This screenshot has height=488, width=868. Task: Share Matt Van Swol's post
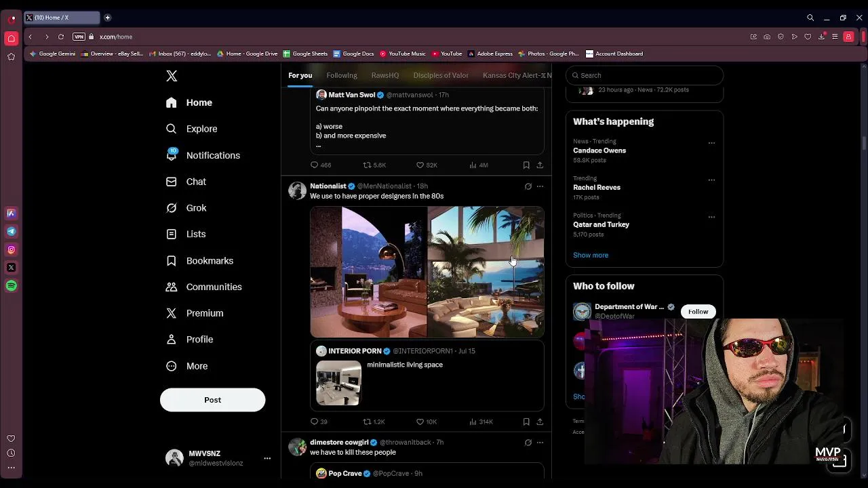pyautogui.click(x=540, y=165)
